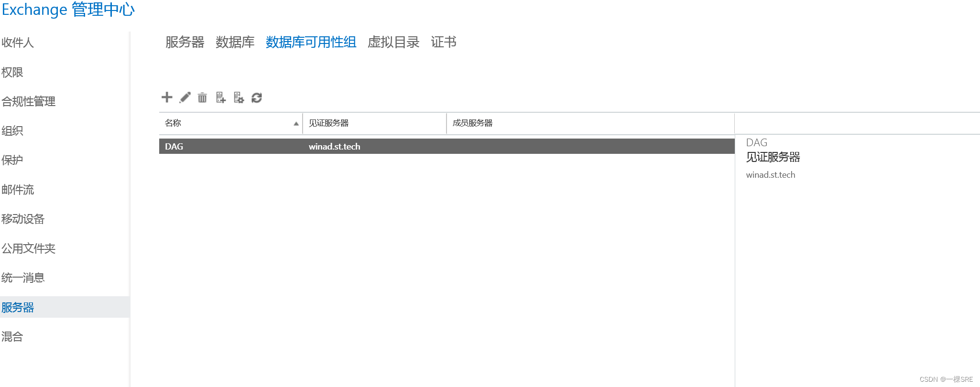This screenshot has height=387, width=980.
Task: Refresh the DAG list
Action: tap(257, 97)
